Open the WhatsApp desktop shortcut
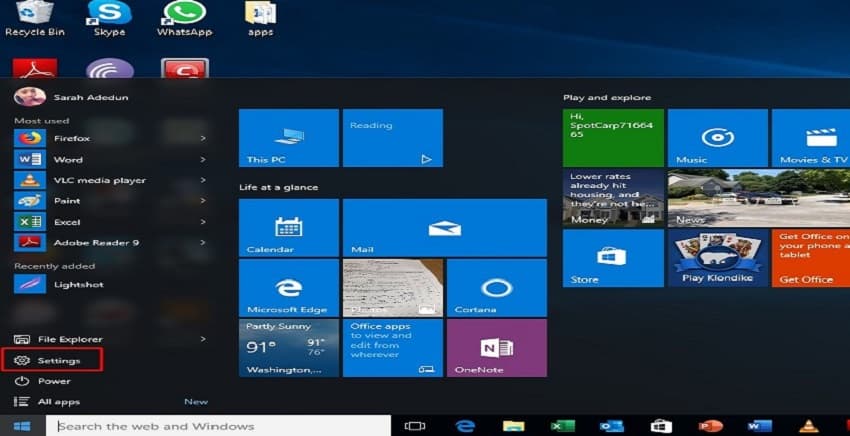The image size is (850, 436). pos(184,18)
